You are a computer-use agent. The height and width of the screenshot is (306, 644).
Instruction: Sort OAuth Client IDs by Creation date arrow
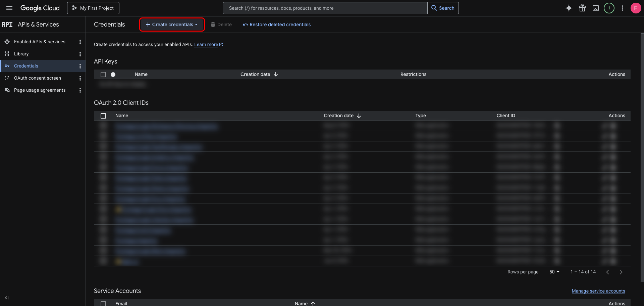tap(359, 116)
